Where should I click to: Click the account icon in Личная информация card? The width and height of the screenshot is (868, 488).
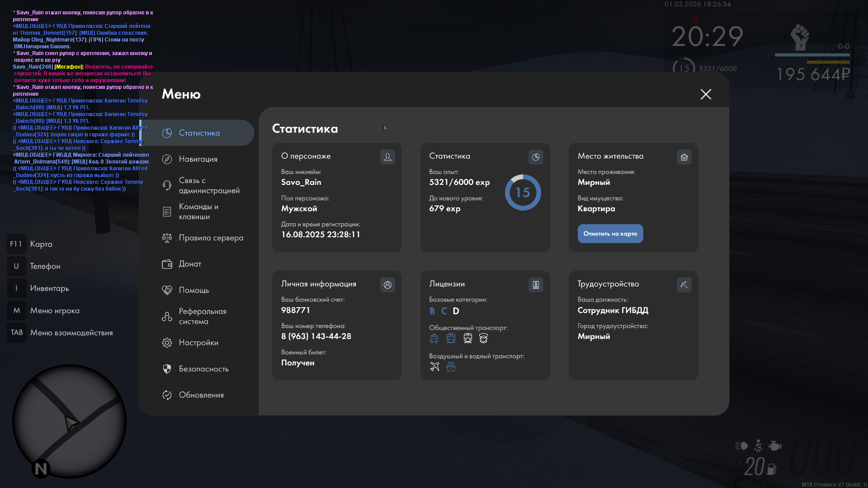[x=387, y=285]
